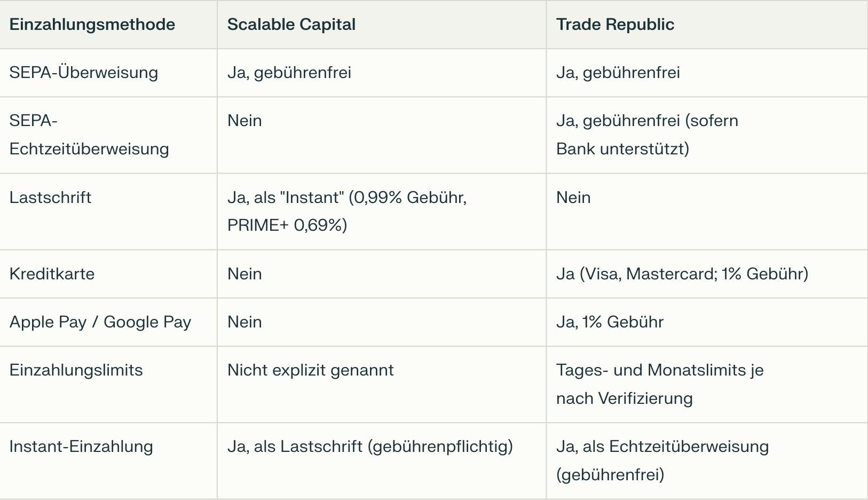Click the SEPA-Echtzeitüberweisung row label
The height and width of the screenshot is (500, 868).
89,135
